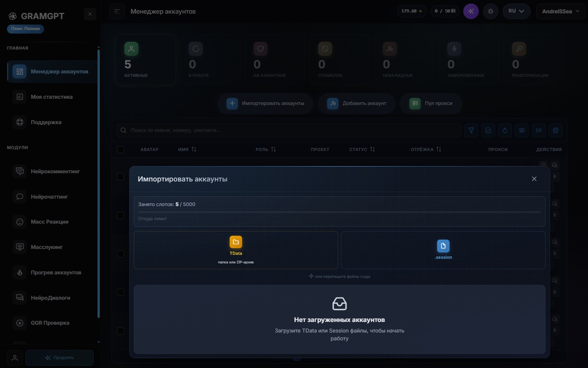Open the RU language dropdown
Screen dimensions: 588x368
[x=516, y=11]
